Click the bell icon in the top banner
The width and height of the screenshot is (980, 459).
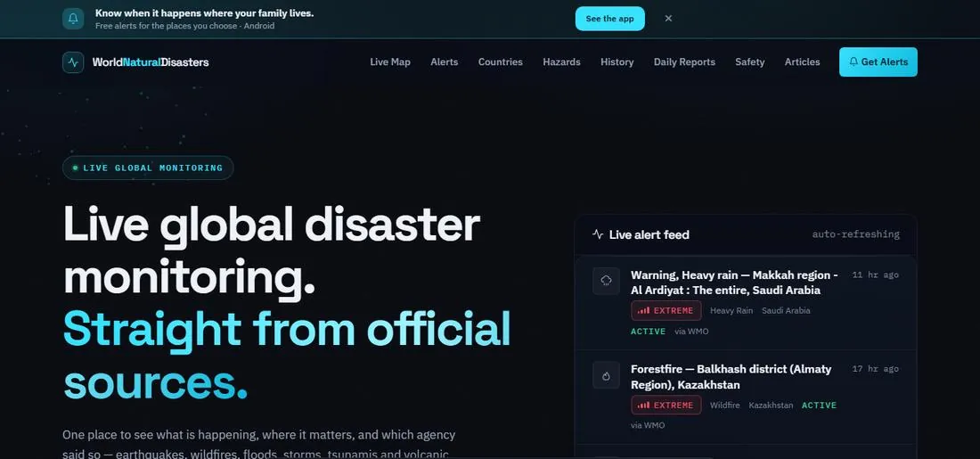pos(73,19)
